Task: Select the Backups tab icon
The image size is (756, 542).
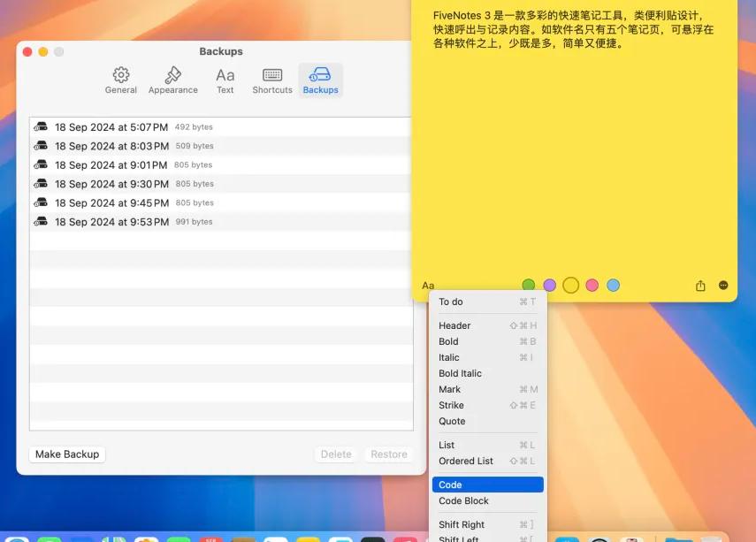Action: (x=320, y=80)
